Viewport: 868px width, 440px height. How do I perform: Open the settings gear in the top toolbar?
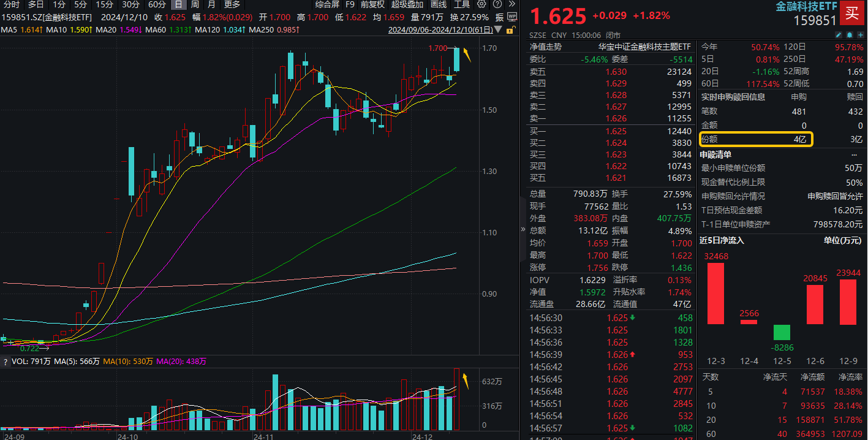482,4
